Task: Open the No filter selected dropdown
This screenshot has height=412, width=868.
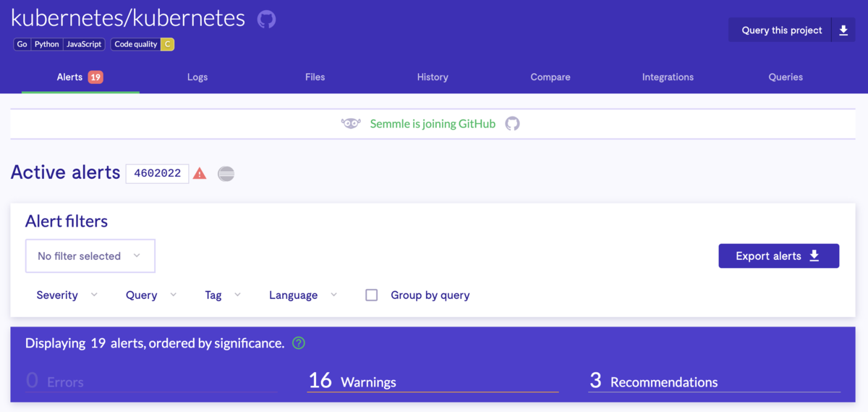Action: coord(90,256)
